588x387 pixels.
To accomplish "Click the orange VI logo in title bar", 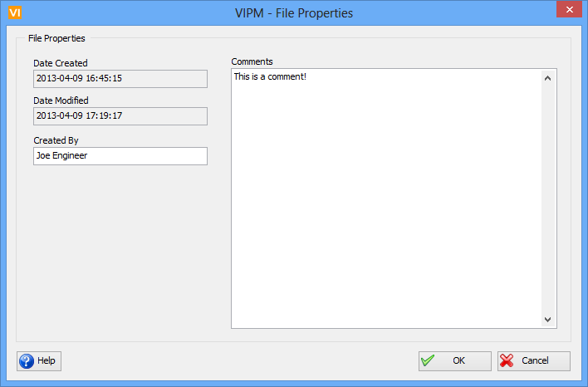I will [13, 12].
